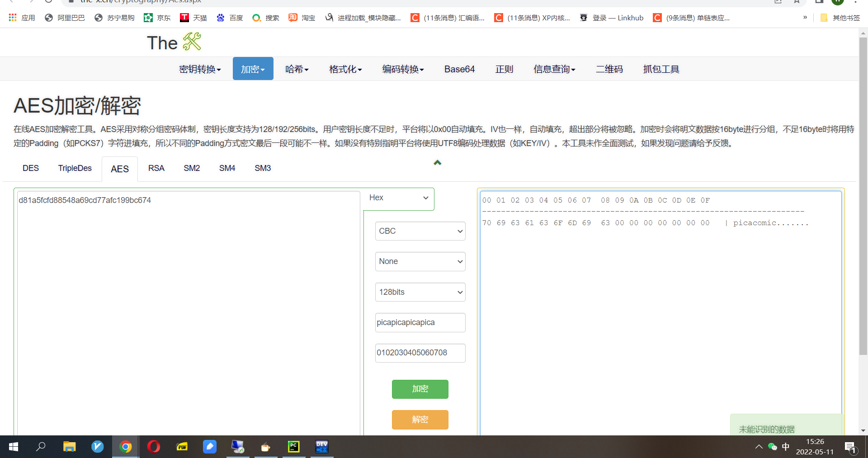
Task: Open WeChat from the system tray
Action: [x=773, y=447]
